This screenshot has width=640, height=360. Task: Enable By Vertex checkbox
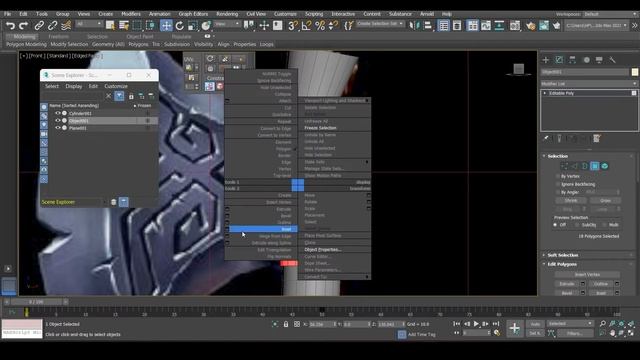[x=558, y=176]
